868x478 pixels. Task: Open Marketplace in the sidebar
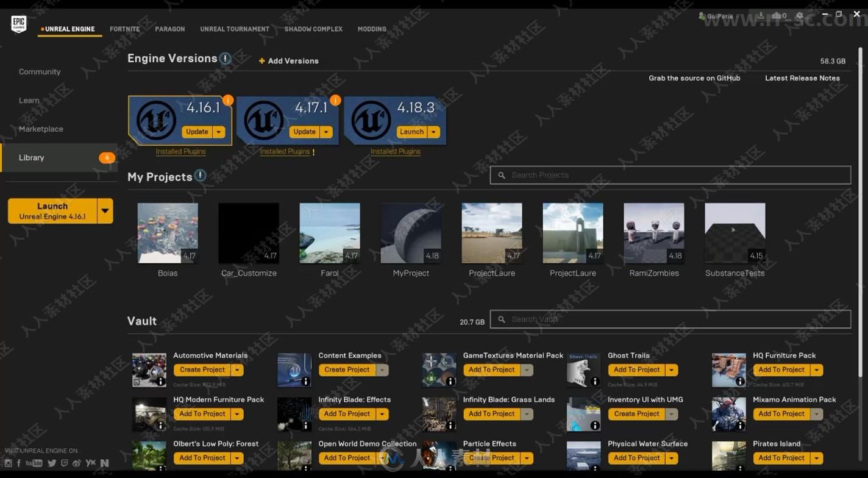click(41, 129)
